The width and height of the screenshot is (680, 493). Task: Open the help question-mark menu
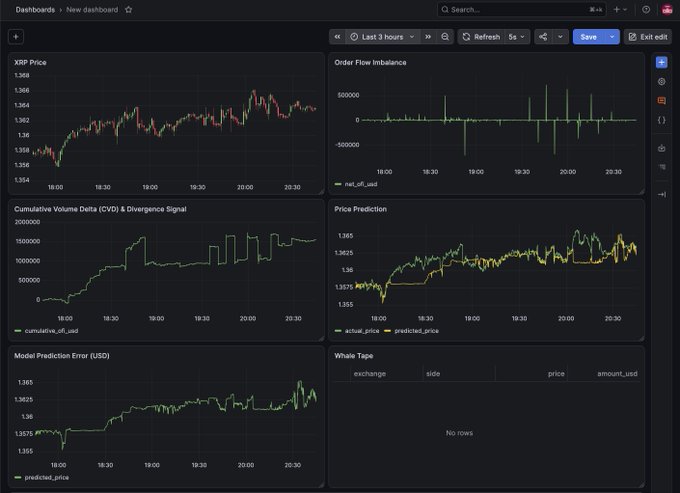click(x=646, y=10)
